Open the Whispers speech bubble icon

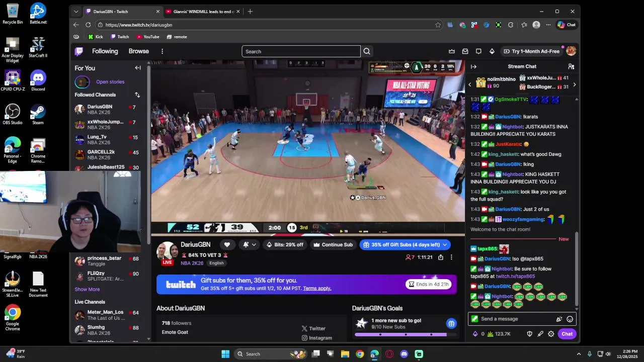478,51
